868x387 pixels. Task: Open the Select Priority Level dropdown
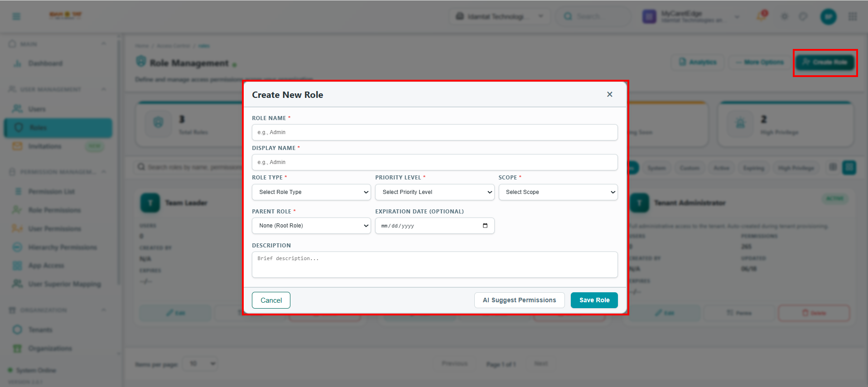(434, 192)
